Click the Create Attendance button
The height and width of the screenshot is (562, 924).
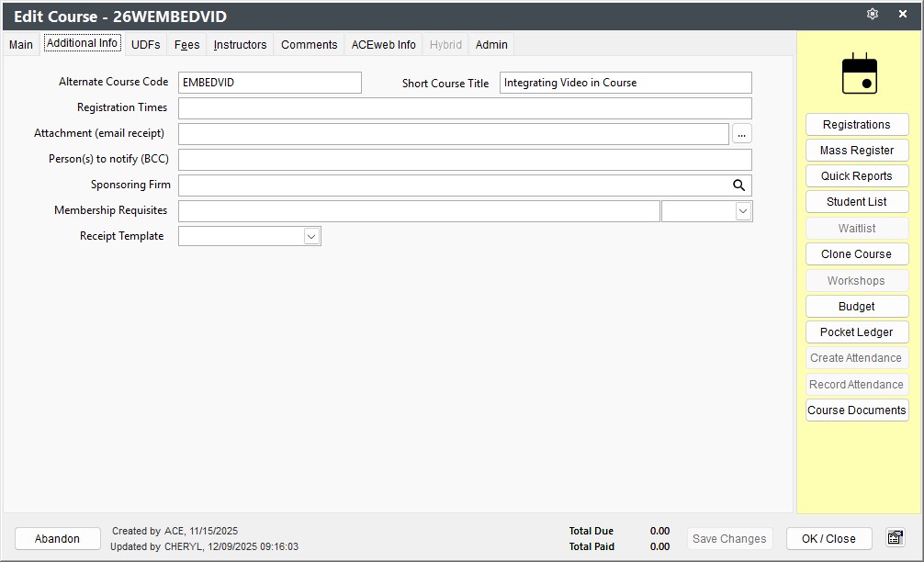(857, 358)
